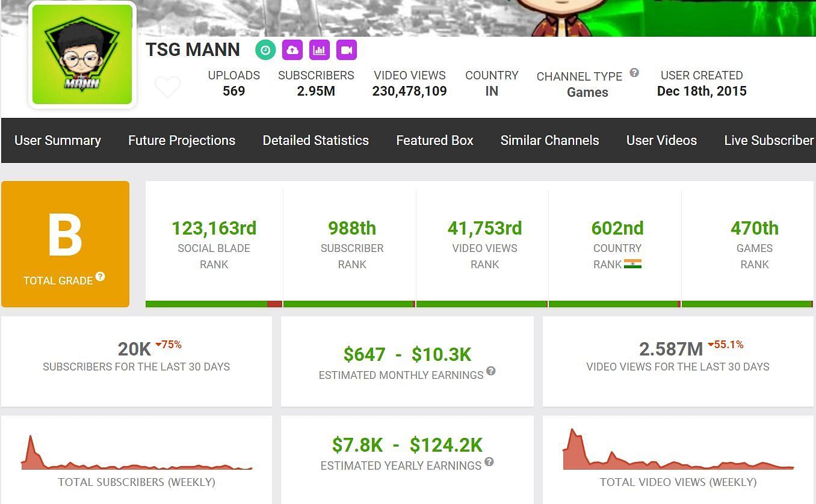
Task: Switch to Detailed Statistics tab
Action: coord(316,140)
